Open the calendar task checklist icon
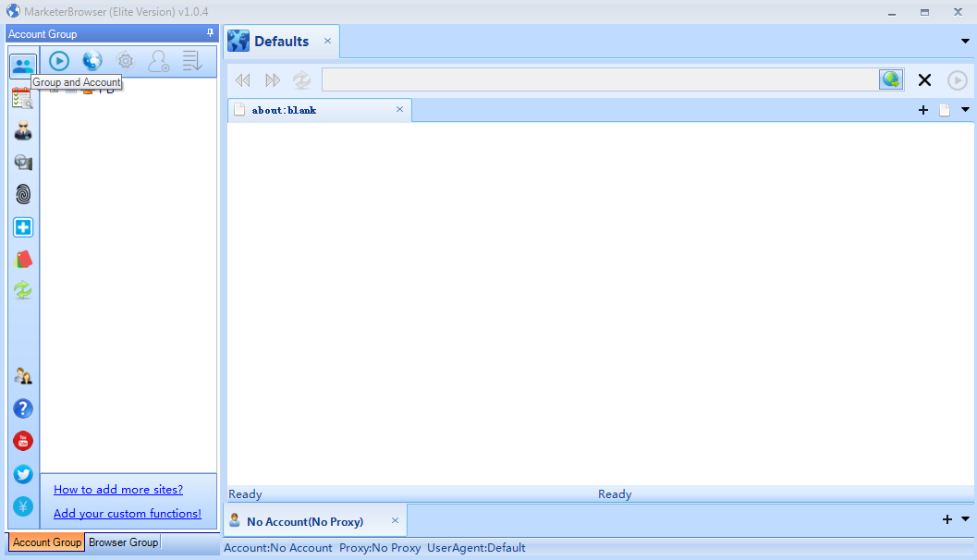 [22, 99]
